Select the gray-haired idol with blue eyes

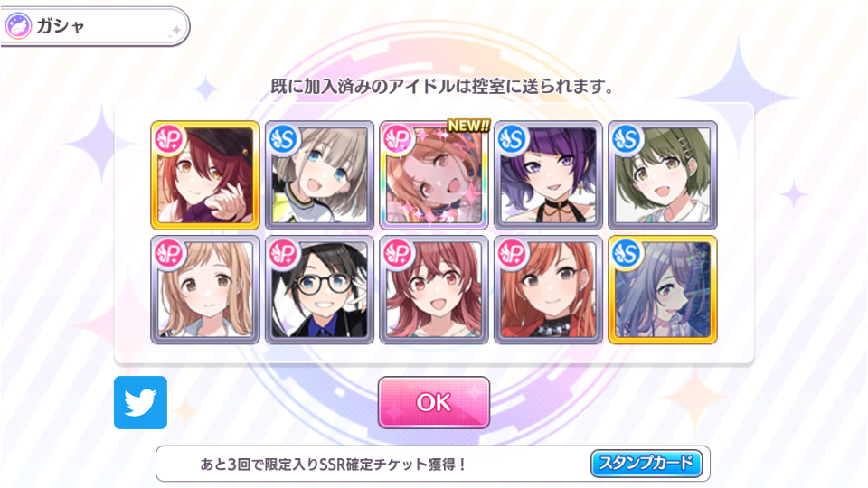[x=319, y=174]
